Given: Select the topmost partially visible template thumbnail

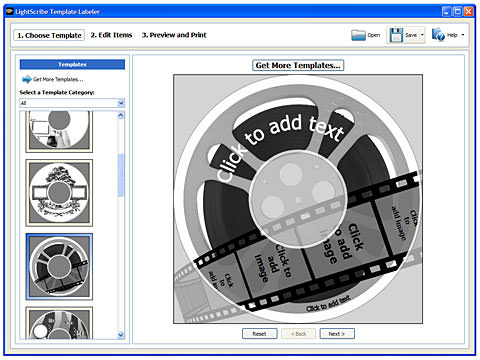Looking at the screenshot, I should (x=59, y=132).
